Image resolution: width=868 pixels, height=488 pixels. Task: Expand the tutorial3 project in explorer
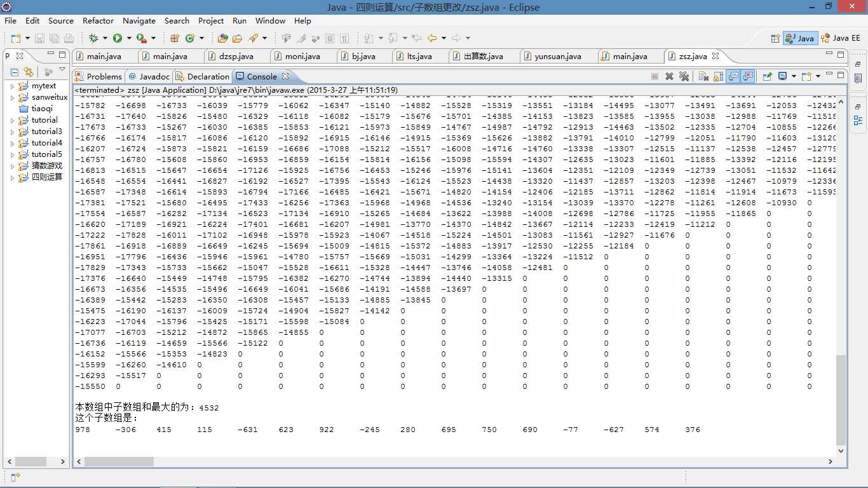pos(12,132)
